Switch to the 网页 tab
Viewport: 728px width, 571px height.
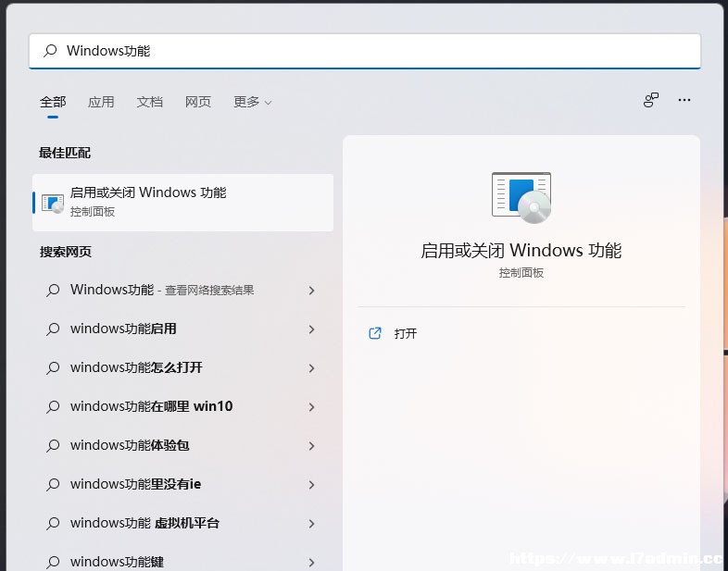pos(198,102)
